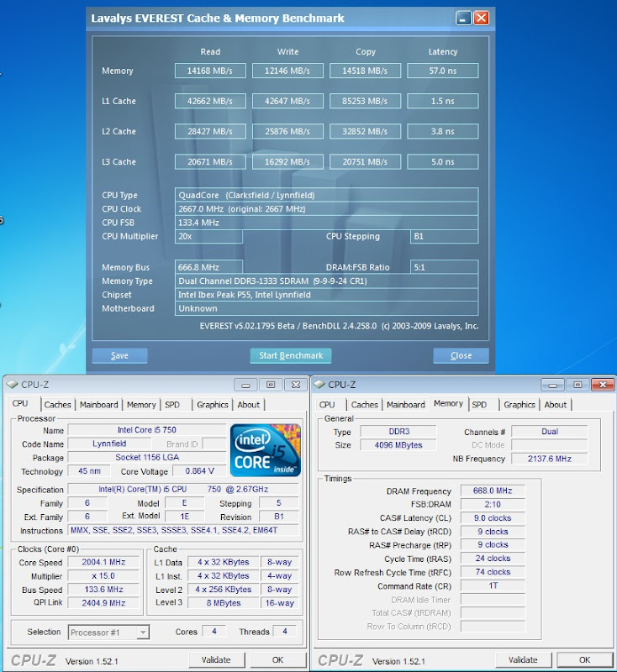
Task: Click L2 Cache Latency value 3.8 ns
Action: (x=442, y=132)
